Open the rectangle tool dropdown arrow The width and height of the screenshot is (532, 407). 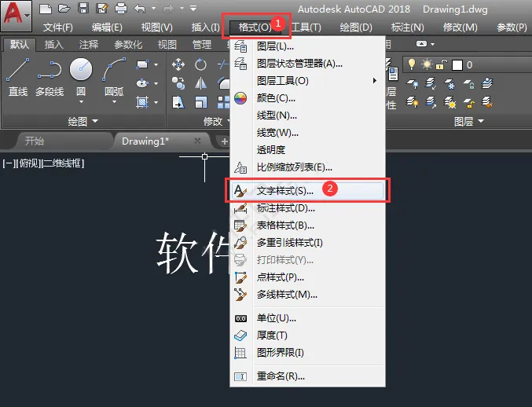(156, 64)
